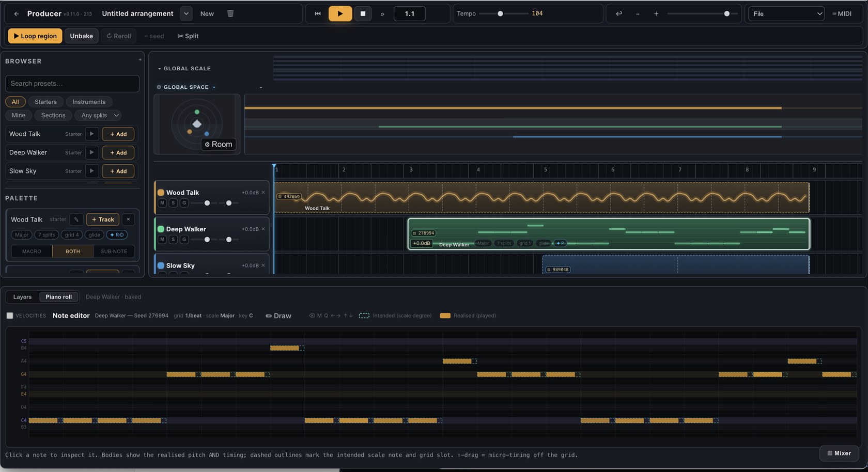The image size is (868, 472).
Task: Open the arrangement name dropdown
Action: 187,14
